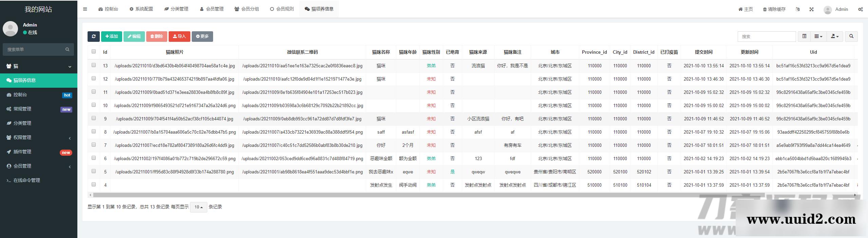Click the table 搜索 input field
This screenshot has width=868, height=238.
tap(766, 36)
